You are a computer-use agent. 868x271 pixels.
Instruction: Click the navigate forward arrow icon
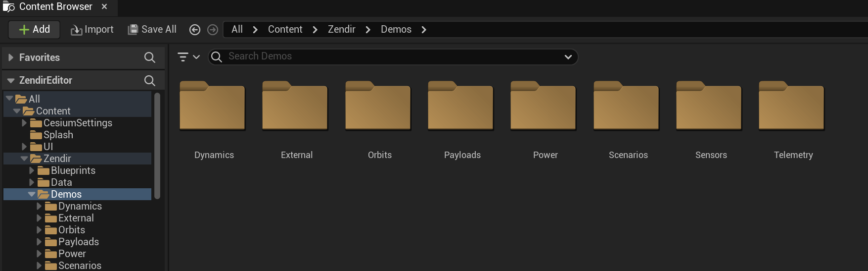pyautogui.click(x=213, y=30)
